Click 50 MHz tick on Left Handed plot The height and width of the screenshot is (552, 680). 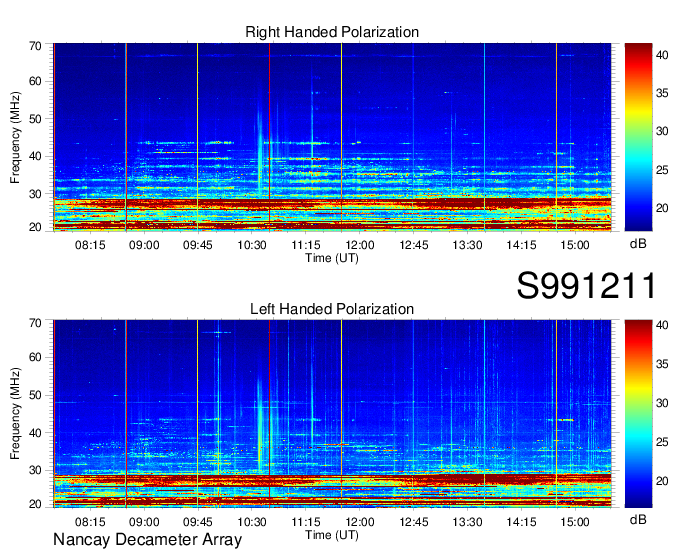coord(35,395)
